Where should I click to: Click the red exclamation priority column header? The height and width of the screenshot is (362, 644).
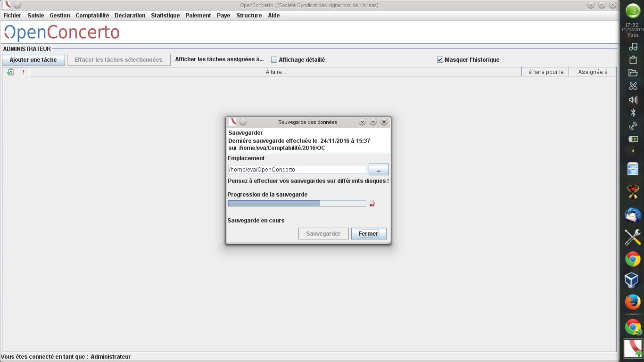pyautogui.click(x=24, y=72)
